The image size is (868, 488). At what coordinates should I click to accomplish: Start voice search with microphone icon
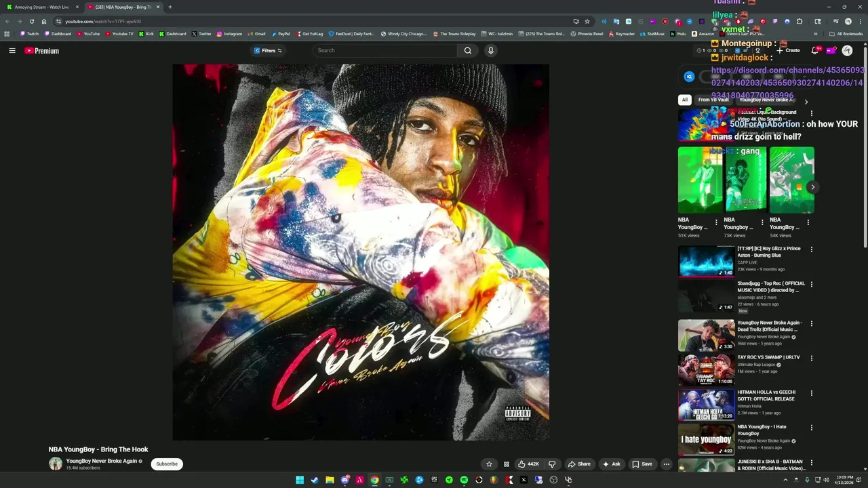[490, 50]
